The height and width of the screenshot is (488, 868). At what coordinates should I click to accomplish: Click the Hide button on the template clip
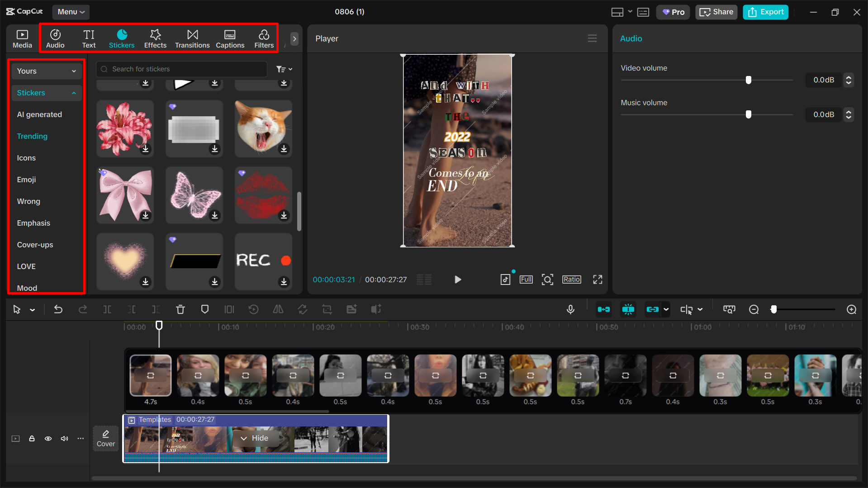pyautogui.click(x=255, y=438)
